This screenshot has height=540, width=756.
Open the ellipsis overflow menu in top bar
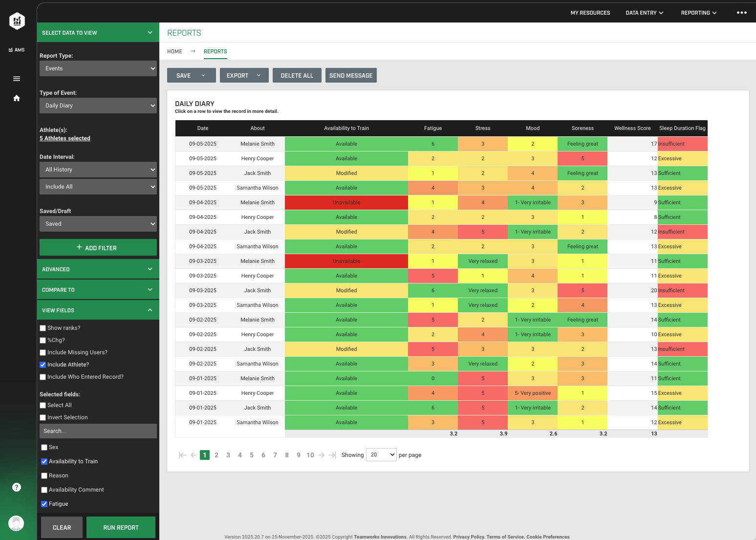point(742,13)
